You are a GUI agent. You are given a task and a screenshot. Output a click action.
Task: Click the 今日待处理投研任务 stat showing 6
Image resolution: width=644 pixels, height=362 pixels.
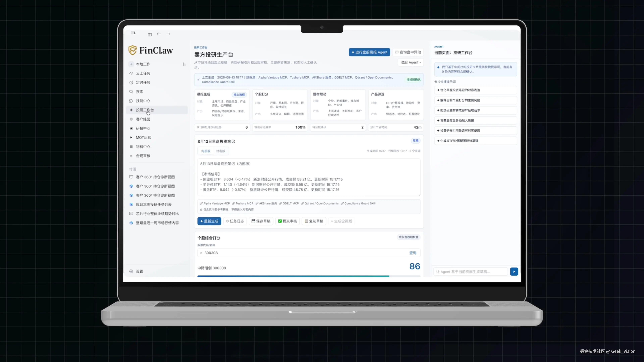coord(222,127)
